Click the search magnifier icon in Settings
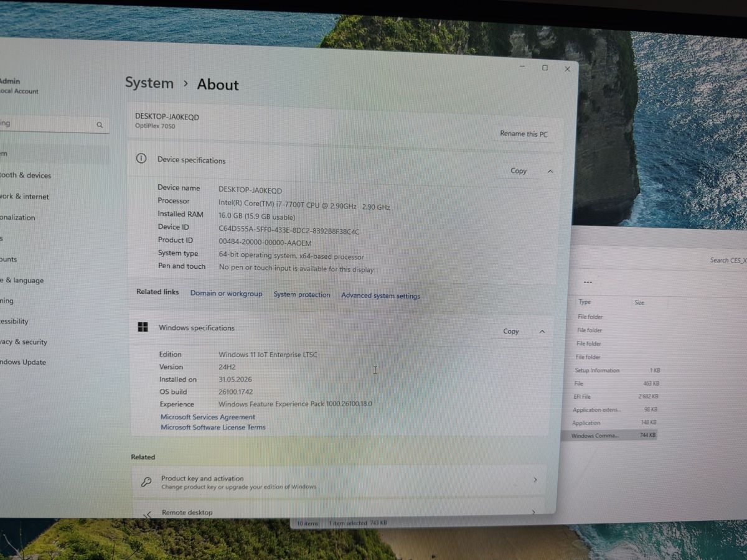The width and height of the screenshot is (747, 560). 100,125
